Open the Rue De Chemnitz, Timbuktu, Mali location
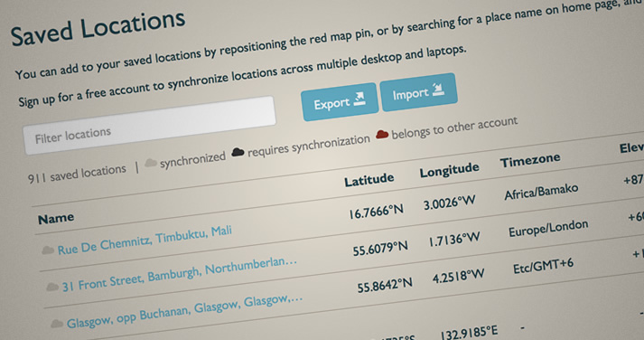 coord(145,241)
